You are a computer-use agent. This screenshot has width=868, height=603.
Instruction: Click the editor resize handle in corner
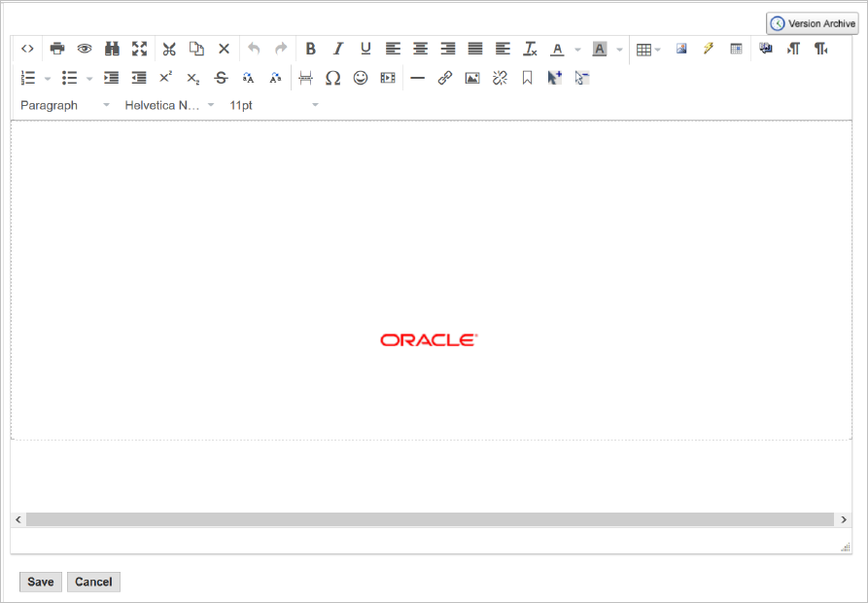tap(846, 547)
